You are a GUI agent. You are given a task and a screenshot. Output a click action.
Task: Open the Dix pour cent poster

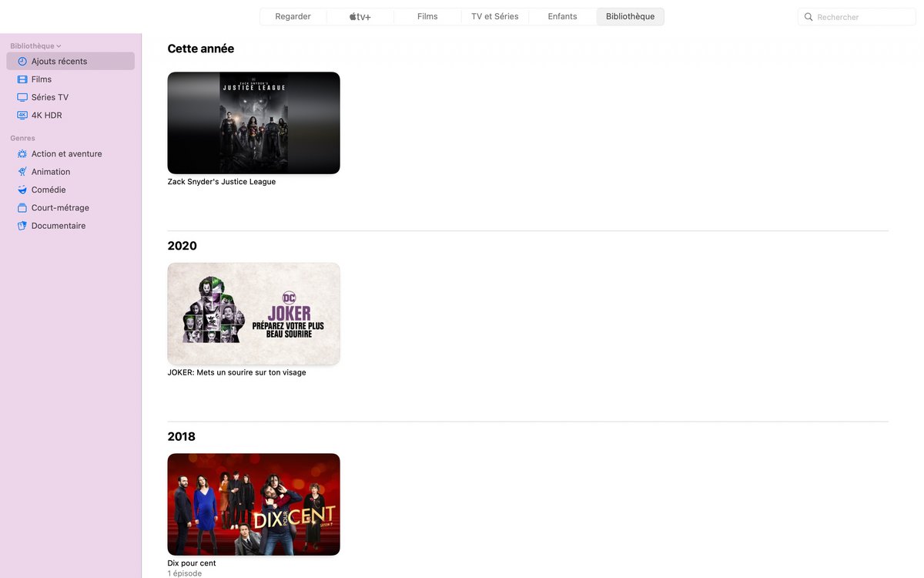point(253,504)
